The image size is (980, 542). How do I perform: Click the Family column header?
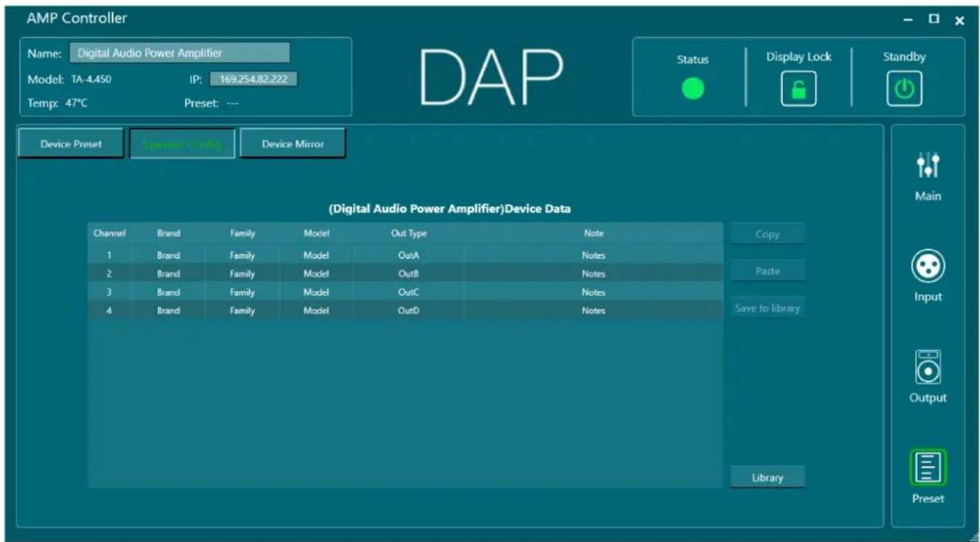[x=243, y=234]
